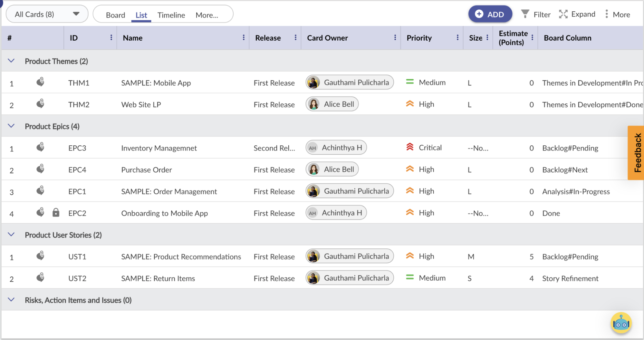Click the Critical priority icon for Inventory Managemnet

409,147
